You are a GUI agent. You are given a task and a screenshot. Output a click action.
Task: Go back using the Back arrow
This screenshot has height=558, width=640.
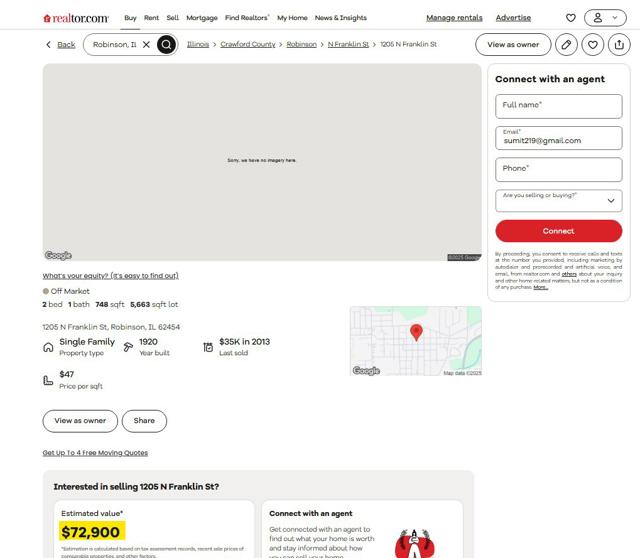click(60, 44)
